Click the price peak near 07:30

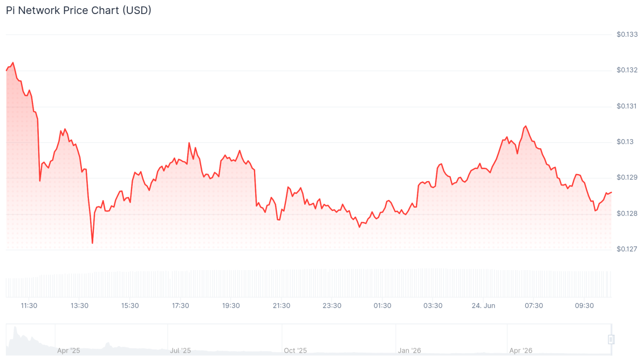click(525, 127)
